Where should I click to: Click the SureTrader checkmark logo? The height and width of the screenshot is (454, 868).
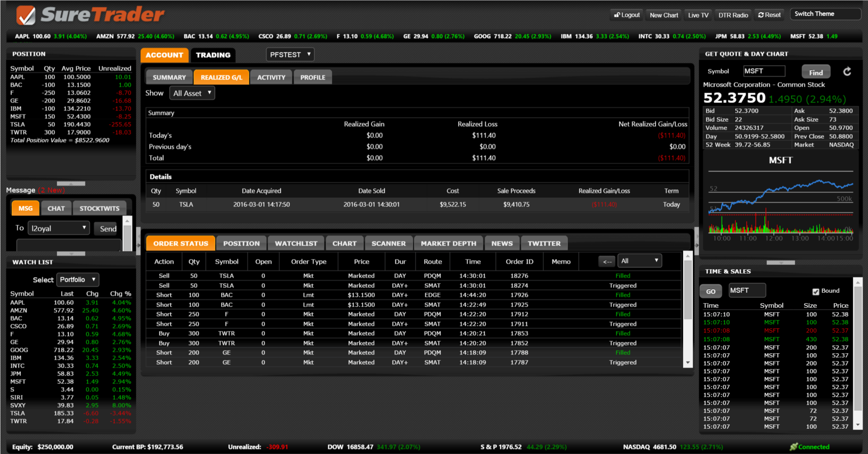pyautogui.click(x=26, y=15)
